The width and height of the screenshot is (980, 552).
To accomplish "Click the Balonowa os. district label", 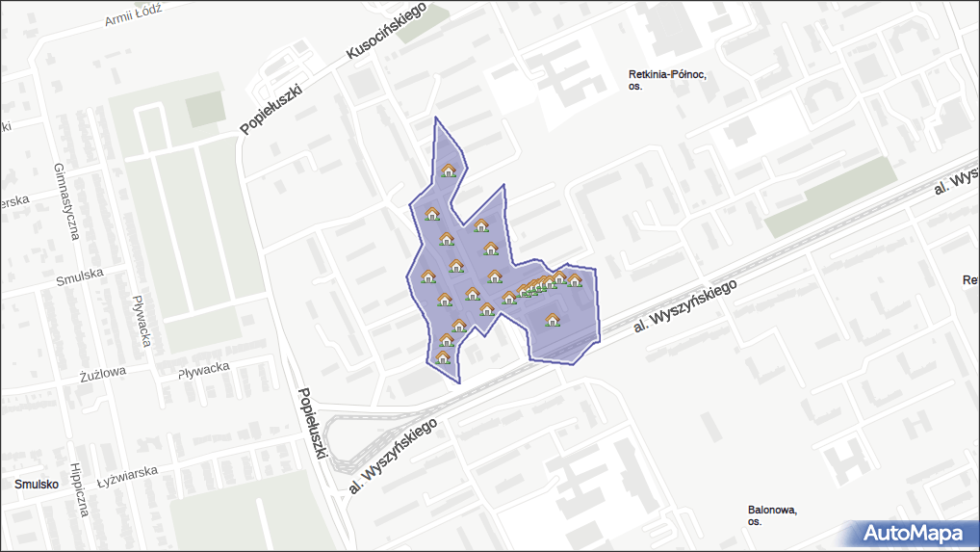I will click(x=772, y=515).
